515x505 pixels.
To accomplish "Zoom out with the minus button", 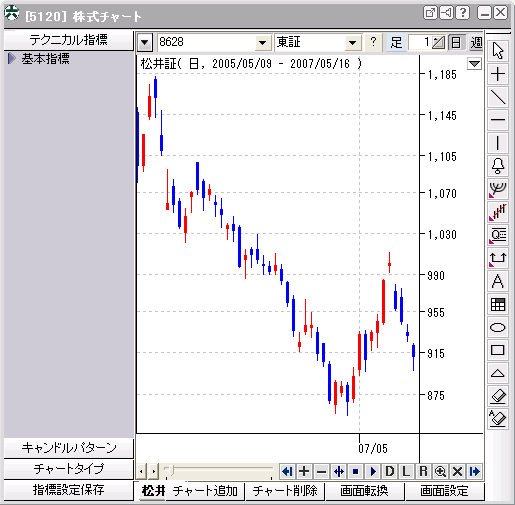I will pos(321,471).
